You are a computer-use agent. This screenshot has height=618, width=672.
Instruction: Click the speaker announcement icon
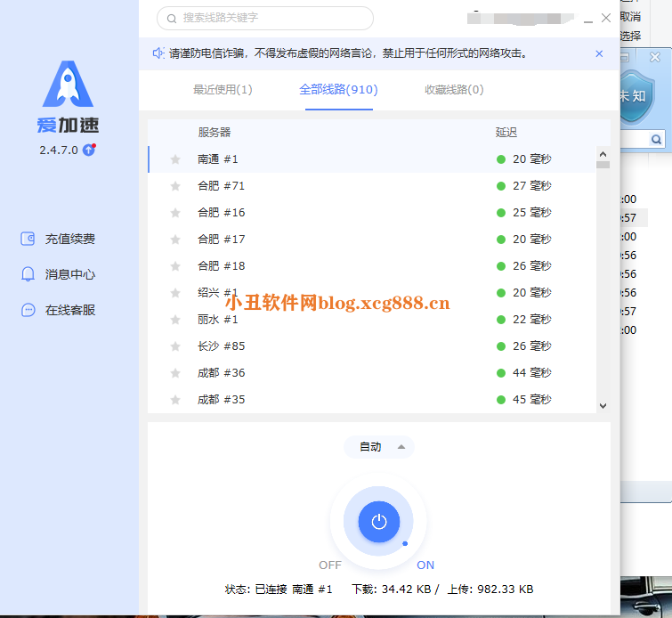point(158,53)
